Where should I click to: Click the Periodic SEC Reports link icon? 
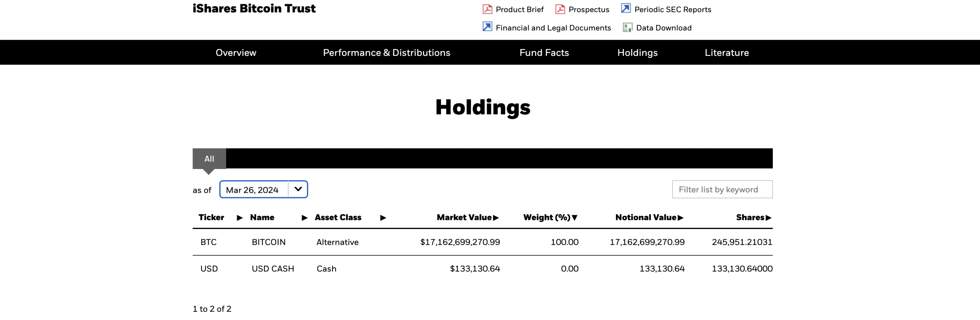click(626, 8)
